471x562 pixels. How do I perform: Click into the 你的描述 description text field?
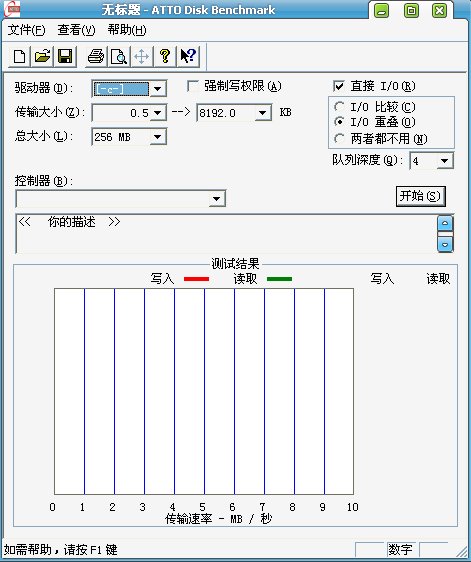tap(226, 234)
